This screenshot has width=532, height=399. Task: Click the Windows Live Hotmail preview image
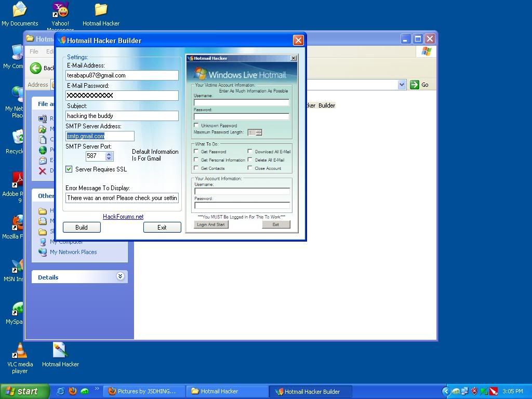click(x=242, y=143)
